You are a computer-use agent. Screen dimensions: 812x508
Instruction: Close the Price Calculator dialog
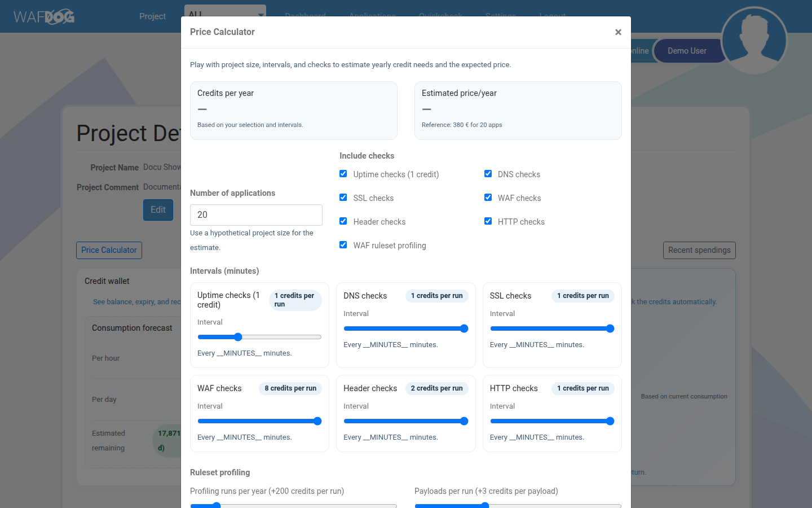point(618,32)
